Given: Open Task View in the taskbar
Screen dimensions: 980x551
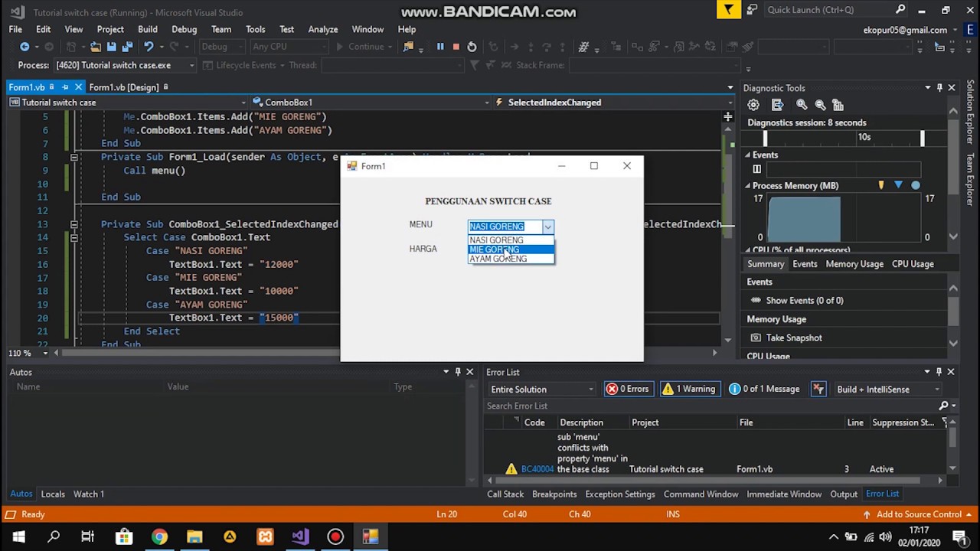Looking at the screenshot, I should (x=87, y=536).
